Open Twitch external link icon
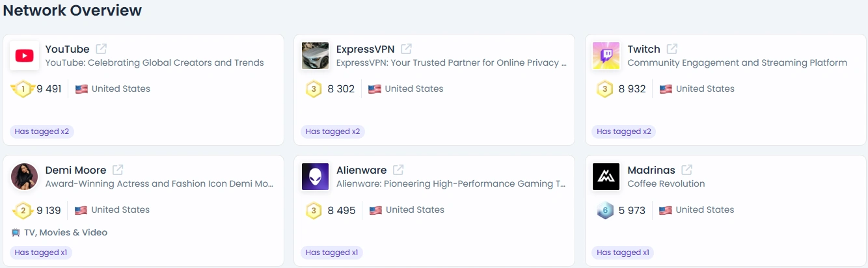Screen dimensions: 868x268 672,49
